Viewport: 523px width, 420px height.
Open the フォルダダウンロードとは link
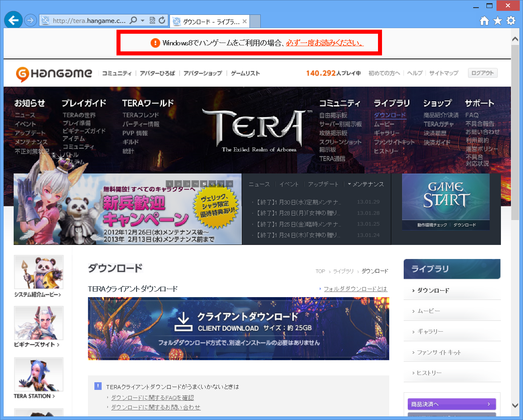[355, 289]
